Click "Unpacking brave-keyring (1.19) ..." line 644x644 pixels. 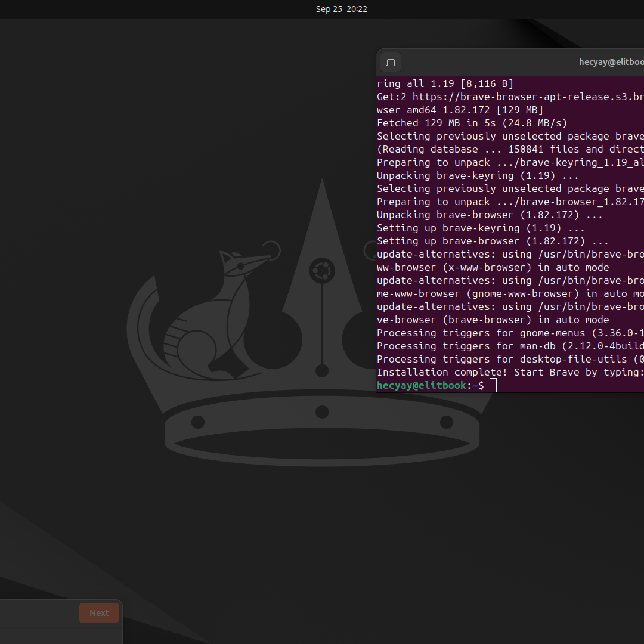click(478, 175)
